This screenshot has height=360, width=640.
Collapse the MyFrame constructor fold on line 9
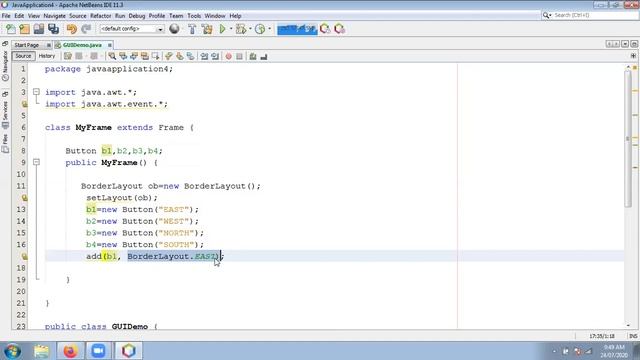[36, 162]
